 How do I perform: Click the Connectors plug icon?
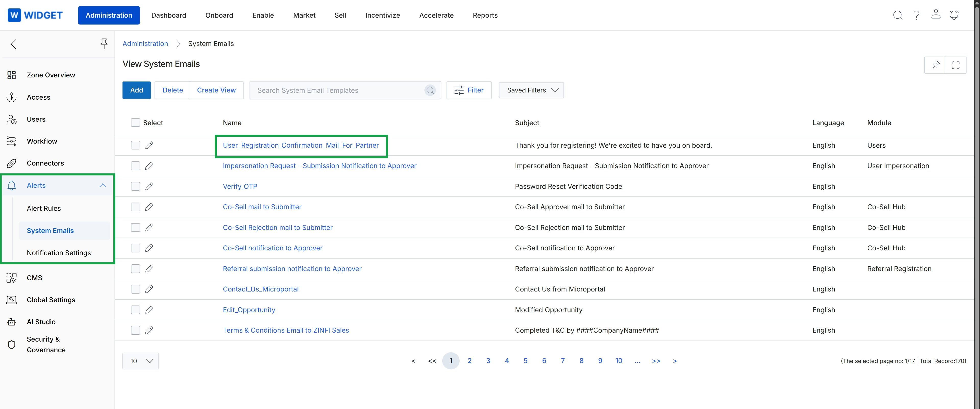click(11, 163)
